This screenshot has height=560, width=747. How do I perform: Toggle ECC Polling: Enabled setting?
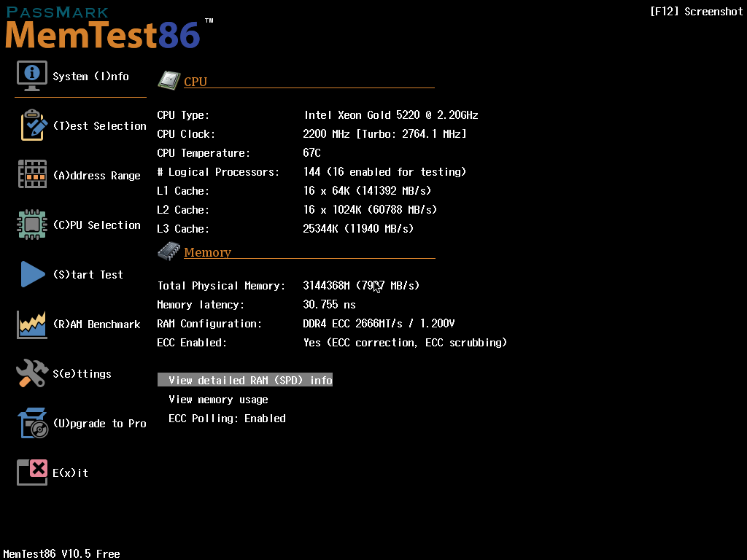pos(227,419)
